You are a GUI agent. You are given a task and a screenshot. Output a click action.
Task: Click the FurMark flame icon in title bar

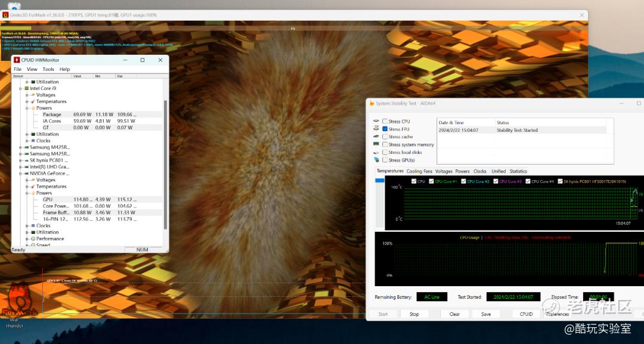pyautogui.click(x=5, y=14)
